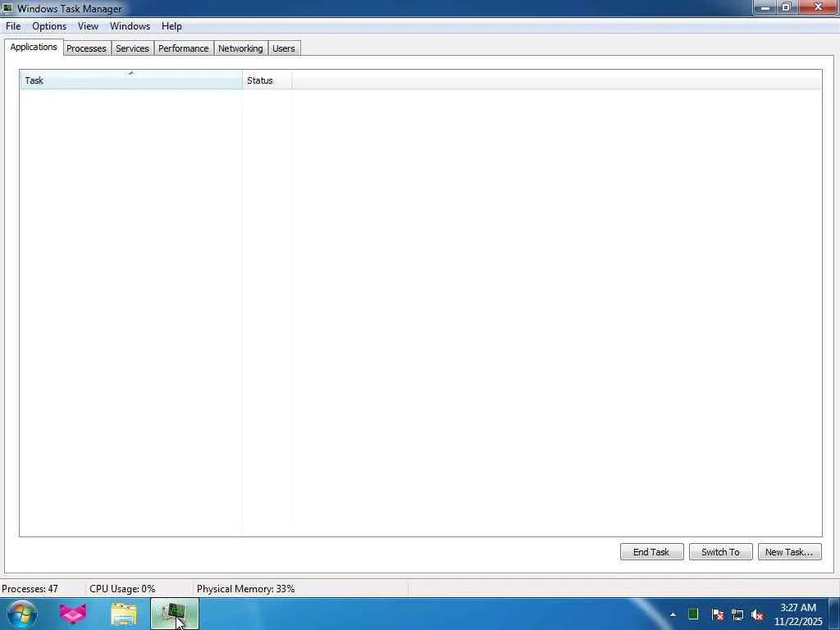Open the Windows menu

[130, 26]
